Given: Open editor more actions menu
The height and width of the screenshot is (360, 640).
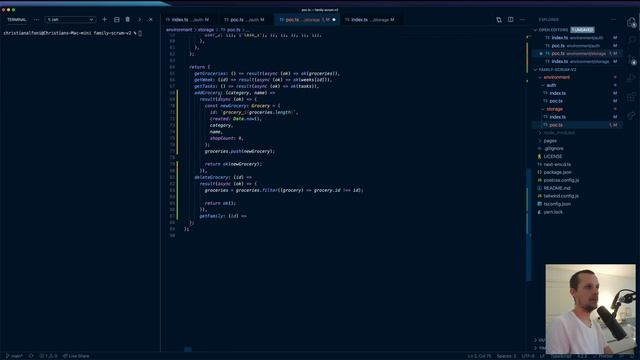Looking at the screenshot, I should coord(522,20).
